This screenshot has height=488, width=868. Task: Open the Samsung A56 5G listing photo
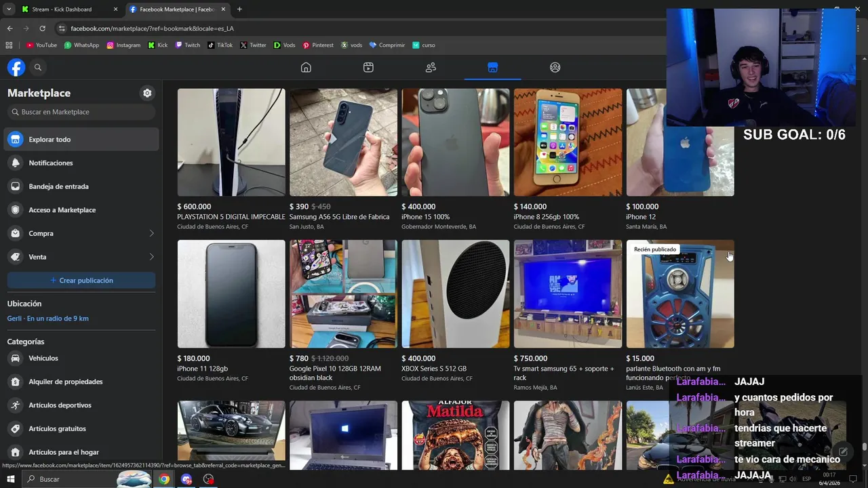pyautogui.click(x=343, y=142)
